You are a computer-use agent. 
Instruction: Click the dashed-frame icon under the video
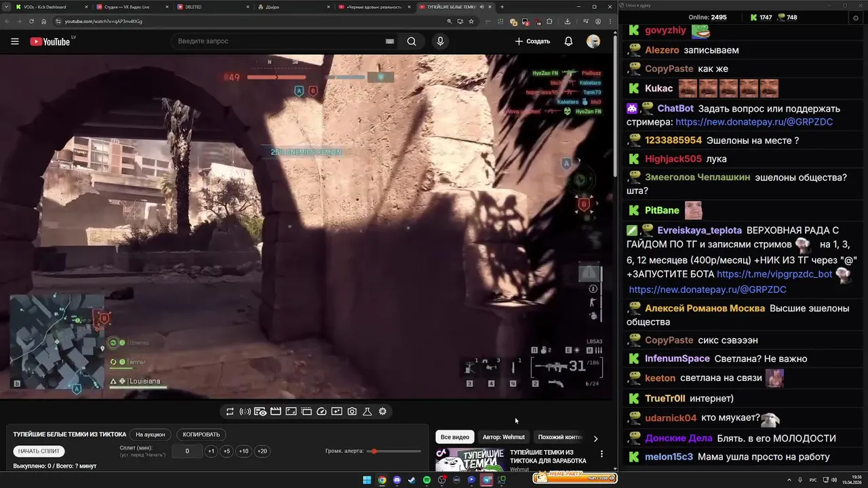pos(307,411)
